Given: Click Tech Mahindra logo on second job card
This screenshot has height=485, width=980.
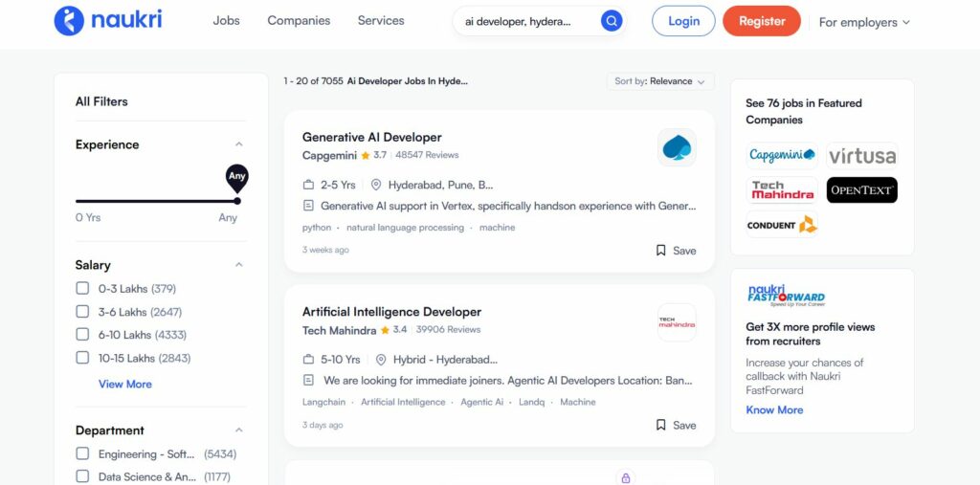Looking at the screenshot, I should tap(677, 322).
